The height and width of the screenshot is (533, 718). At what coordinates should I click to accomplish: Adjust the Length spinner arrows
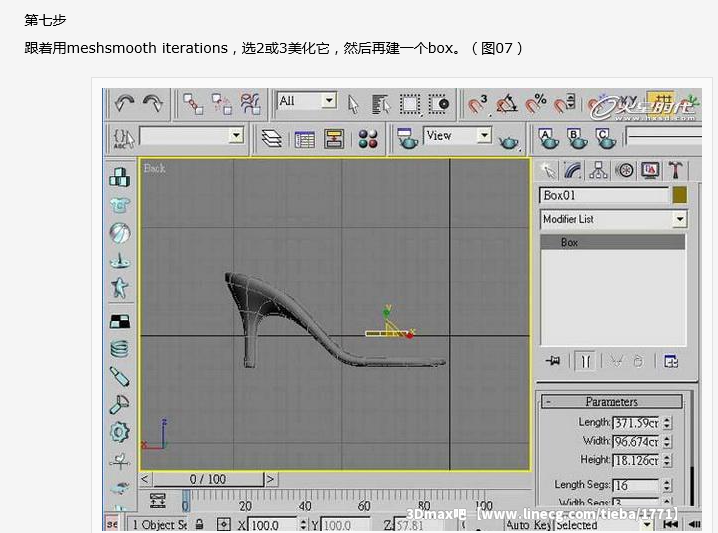pos(667,423)
